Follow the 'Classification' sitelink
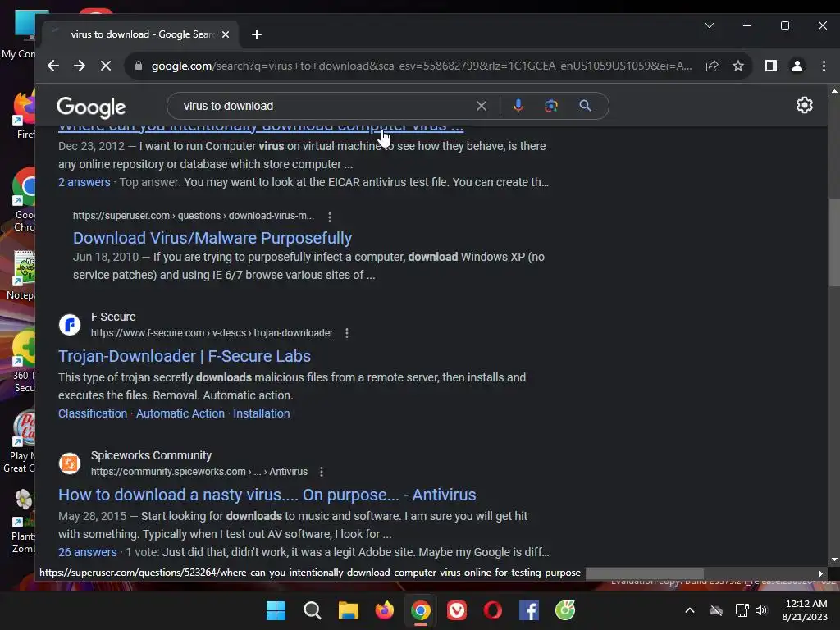This screenshot has width=840, height=630. [x=93, y=413]
